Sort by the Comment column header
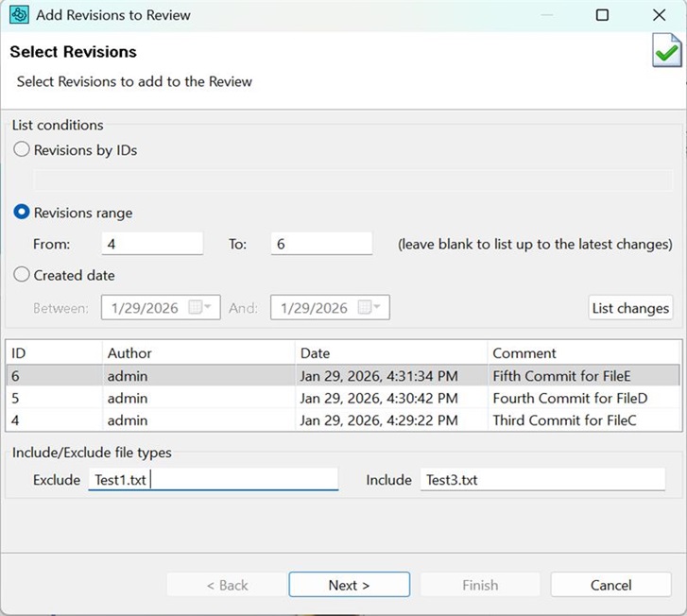The image size is (687, 616). coord(584,352)
